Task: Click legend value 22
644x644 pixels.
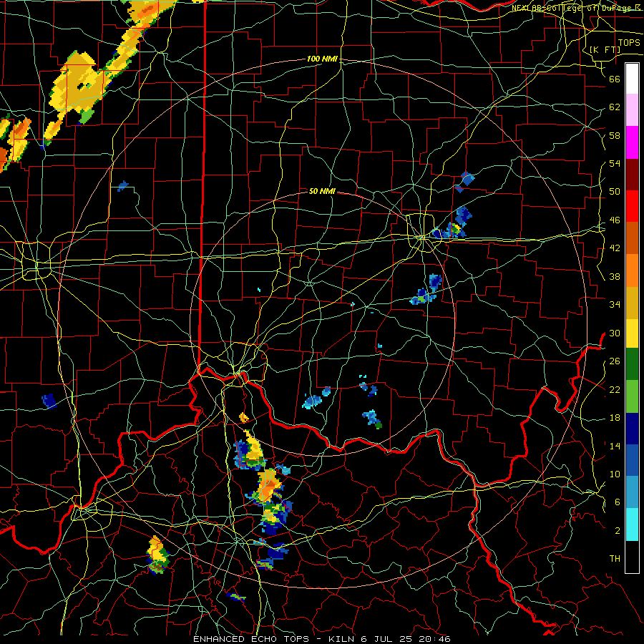Action: click(x=615, y=389)
